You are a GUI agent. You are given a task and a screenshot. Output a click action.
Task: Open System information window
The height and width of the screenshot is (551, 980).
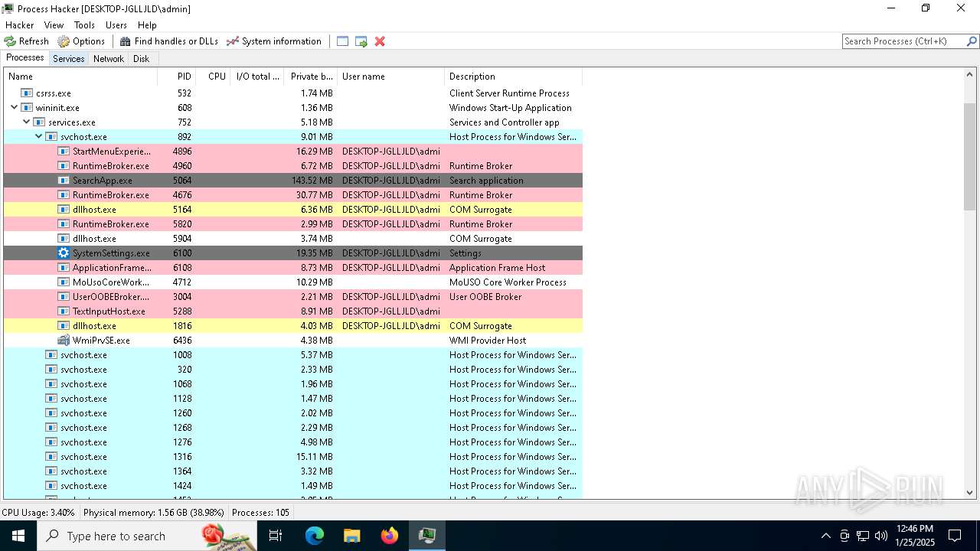(x=274, y=41)
